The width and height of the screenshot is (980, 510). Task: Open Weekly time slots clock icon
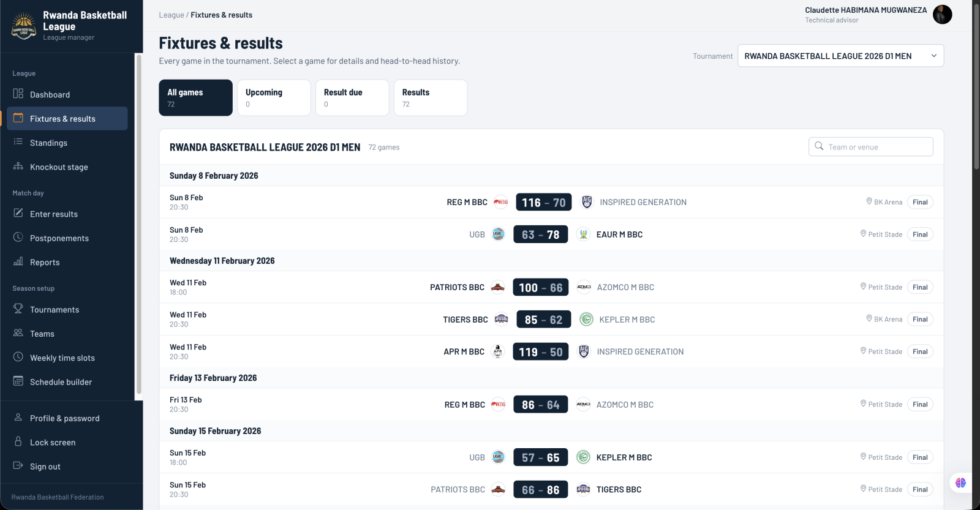pos(18,357)
